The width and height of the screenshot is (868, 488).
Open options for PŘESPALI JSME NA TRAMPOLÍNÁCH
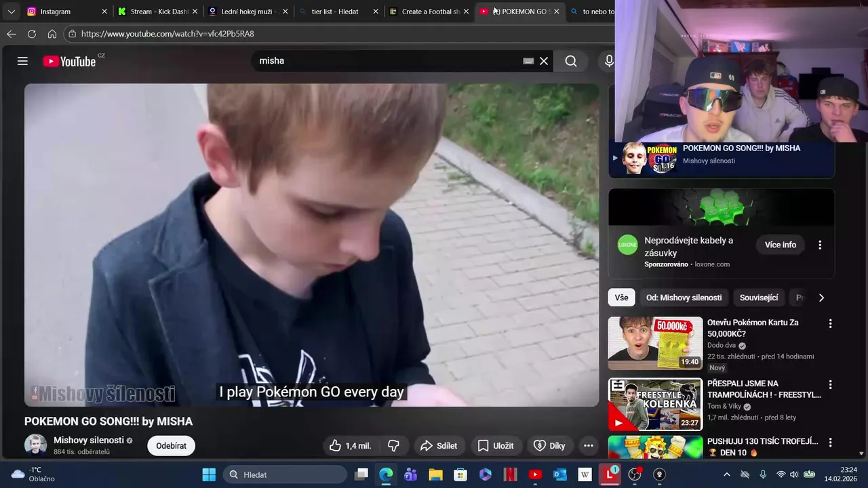pos(830,385)
